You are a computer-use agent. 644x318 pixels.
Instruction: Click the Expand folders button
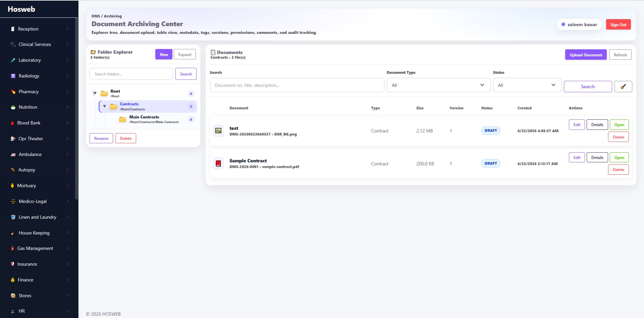[185, 54]
